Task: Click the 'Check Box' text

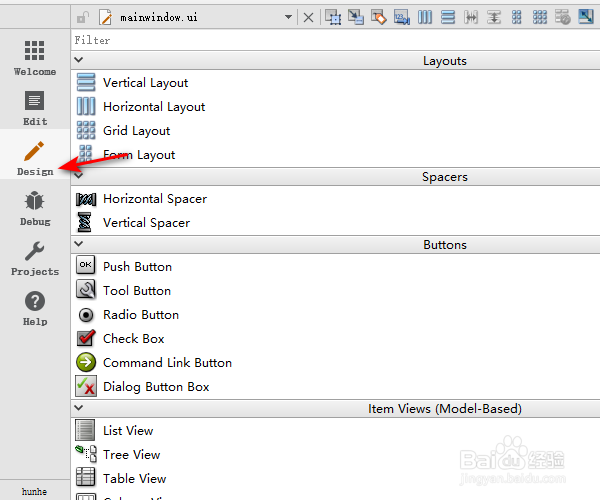Action: (134, 339)
